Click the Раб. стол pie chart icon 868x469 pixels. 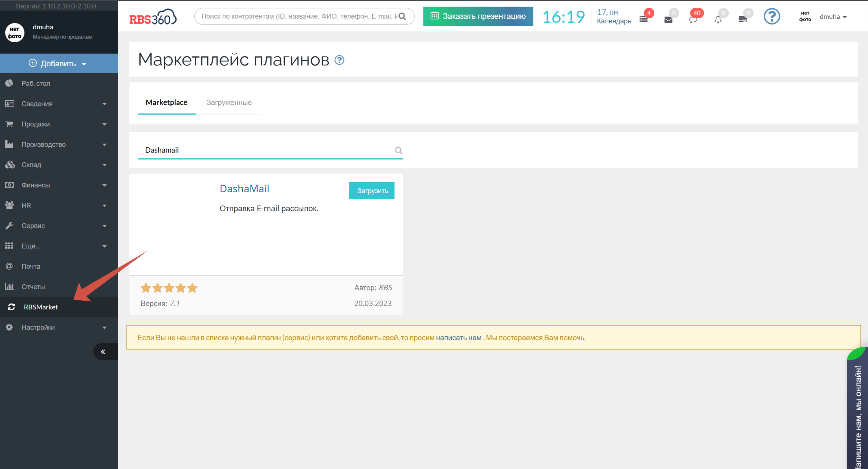[x=9, y=83]
